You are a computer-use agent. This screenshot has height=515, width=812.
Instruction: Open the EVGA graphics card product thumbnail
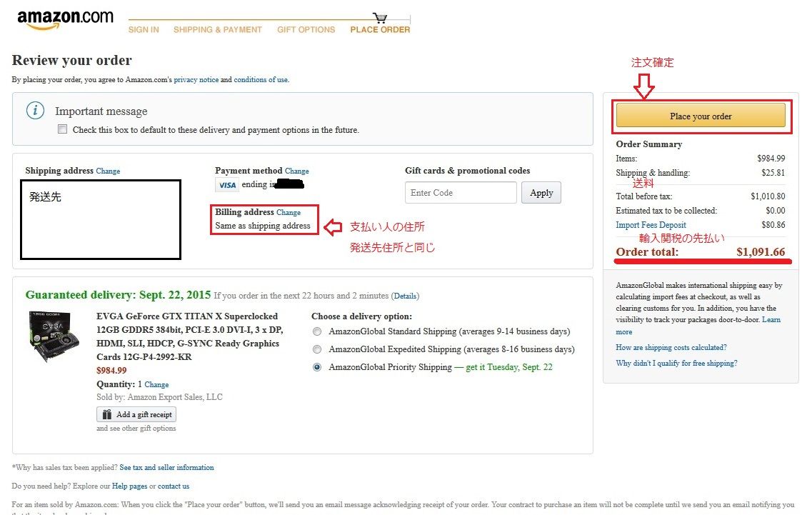[x=54, y=336]
